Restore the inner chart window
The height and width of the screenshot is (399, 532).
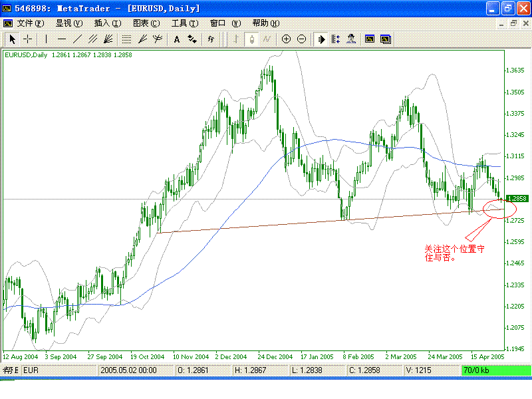click(x=513, y=23)
